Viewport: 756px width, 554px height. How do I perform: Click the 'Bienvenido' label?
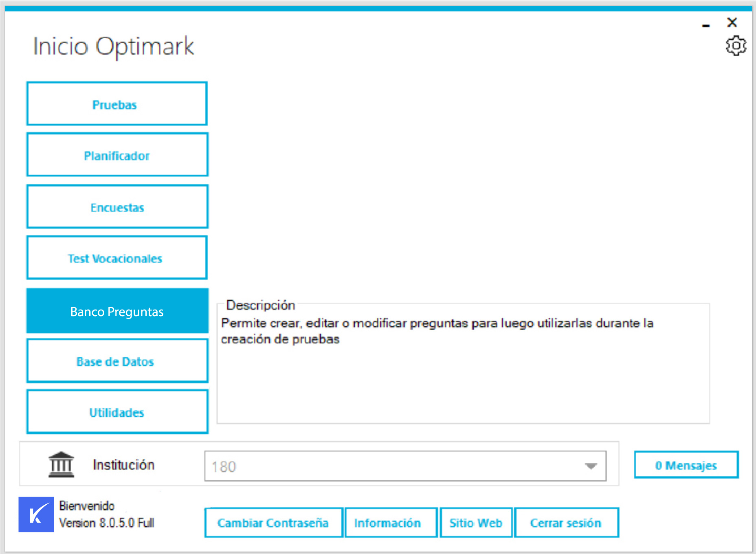coord(87,506)
